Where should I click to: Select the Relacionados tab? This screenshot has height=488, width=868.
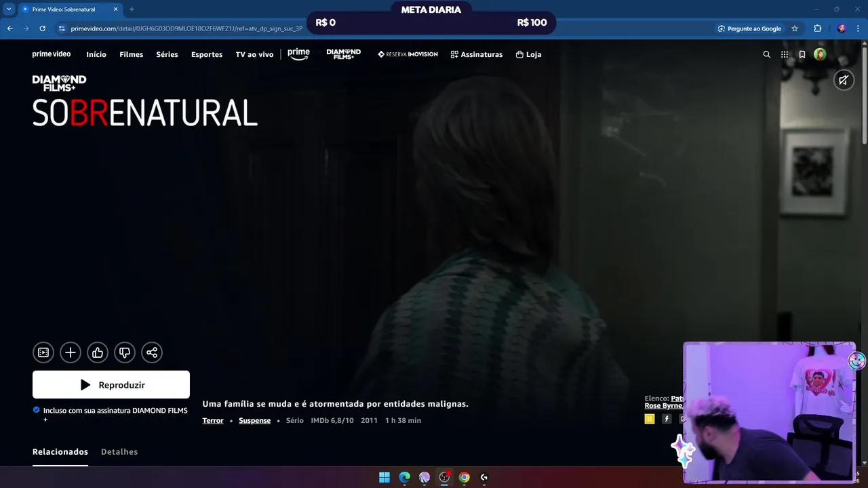(60, 451)
